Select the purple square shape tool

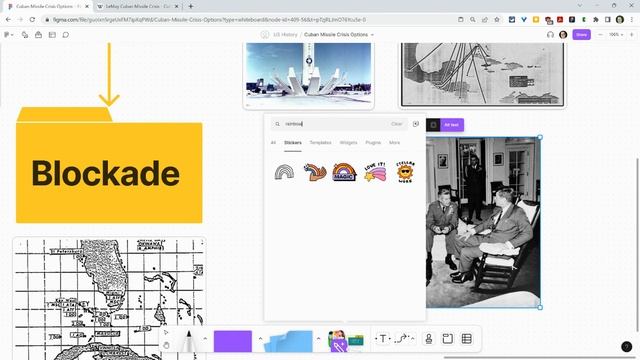pyautogui.click(x=233, y=341)
